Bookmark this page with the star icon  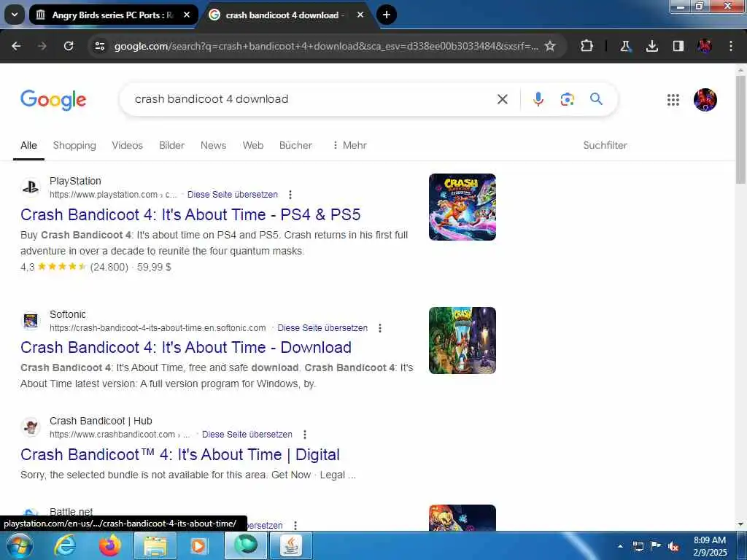coord(550,46)
